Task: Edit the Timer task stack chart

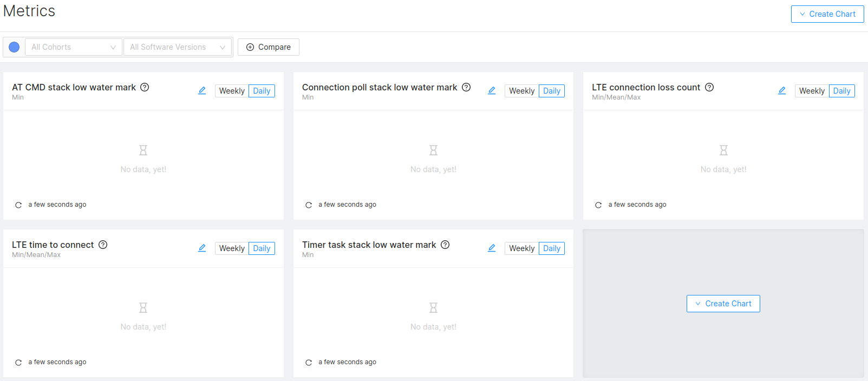Action: coord(492,248)
